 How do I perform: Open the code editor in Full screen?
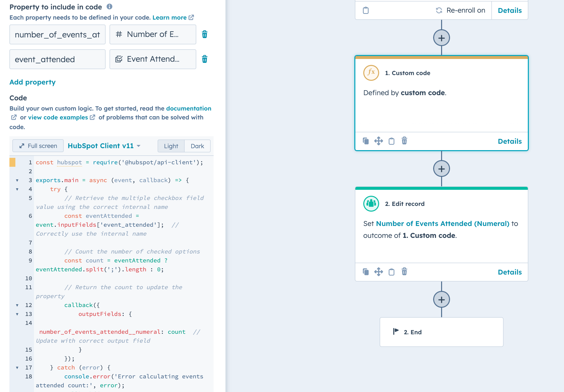point(38,146)
